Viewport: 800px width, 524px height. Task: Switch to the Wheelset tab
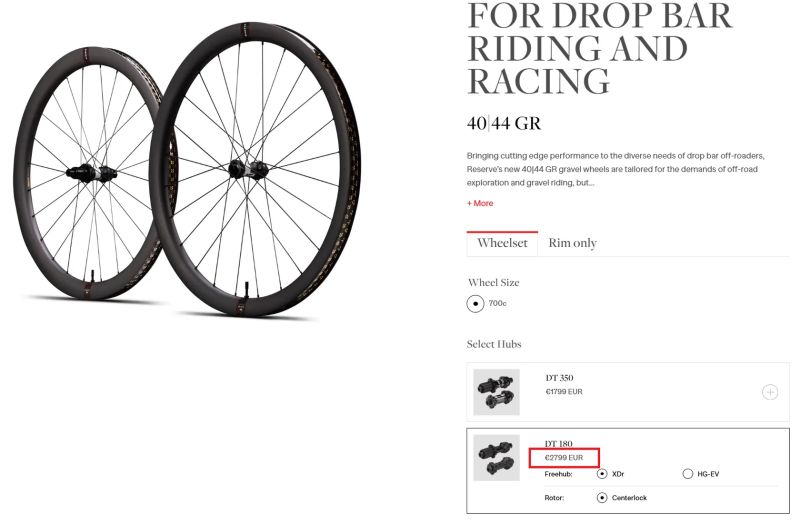(x=502, y=243)
